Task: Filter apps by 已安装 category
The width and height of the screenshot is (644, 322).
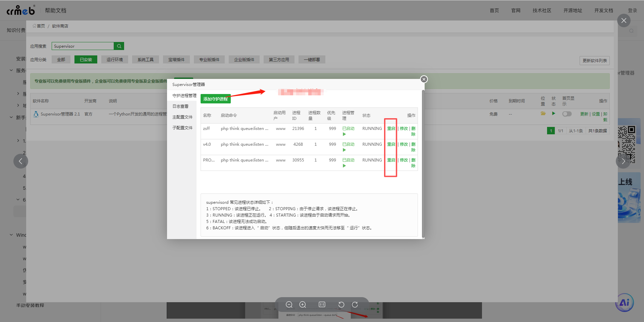Action: tap(86, 59)
